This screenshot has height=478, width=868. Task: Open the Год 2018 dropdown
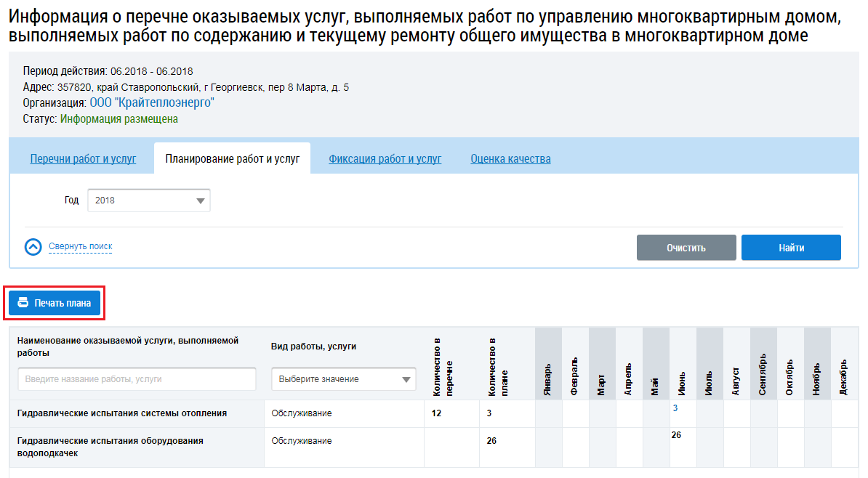[x=148, y=200]
